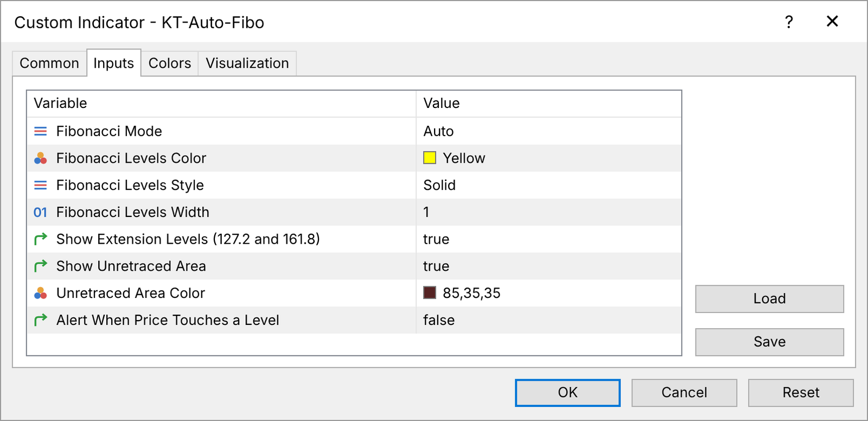Select the Fibonacci Mode variable label
Image resolution: width=868 pixels, height=421 pixels.
tap(109, 131)
